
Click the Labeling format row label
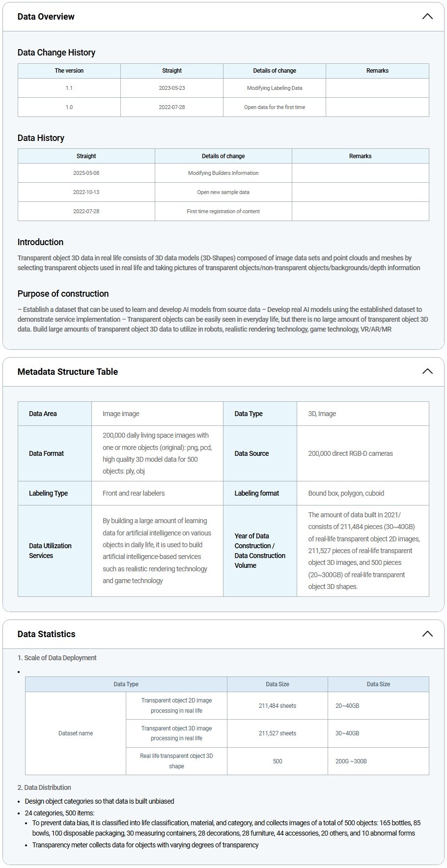click(x=257, y=493)
